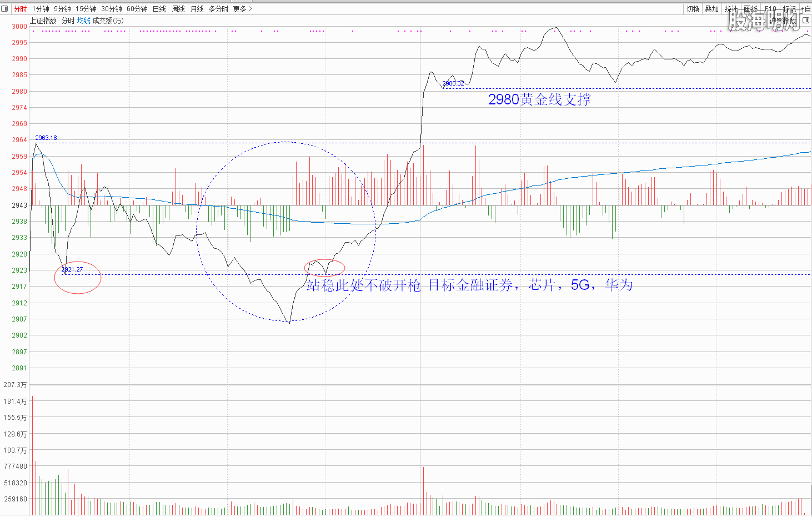
Task: Click the 均线 legend label
Action: pyautogui.click(x=83, y=21)
